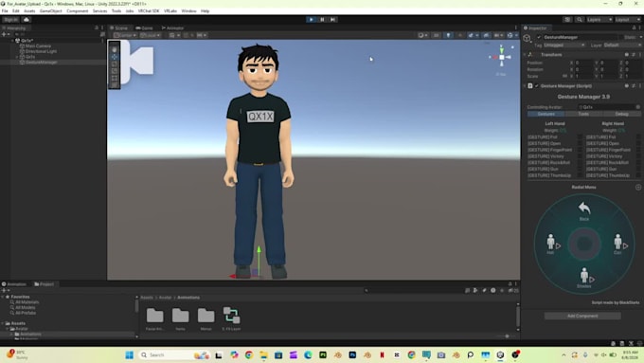
Task: Select All Materials in Favorites
Action: (27, 302)
